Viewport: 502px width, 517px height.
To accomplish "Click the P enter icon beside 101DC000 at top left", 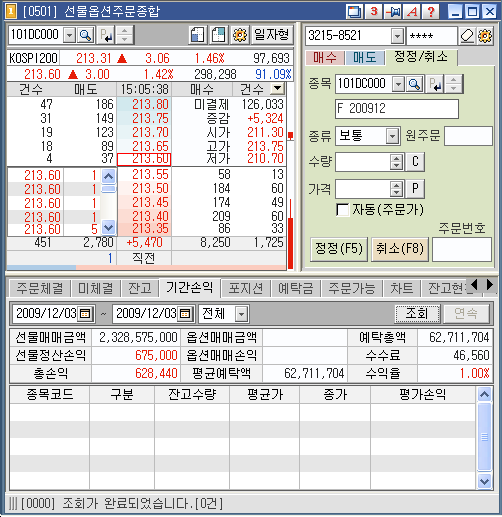I will pyautogui.click(x=105, y=35).
